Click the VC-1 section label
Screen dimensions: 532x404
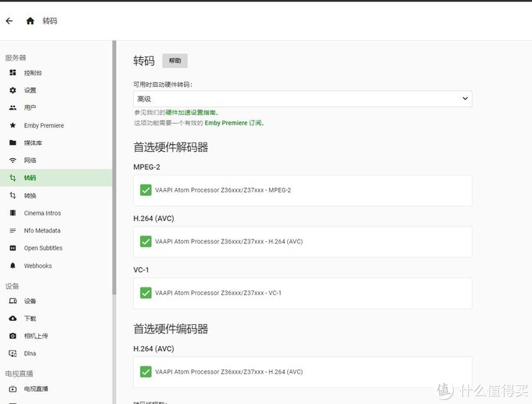[x=141, y=270]
